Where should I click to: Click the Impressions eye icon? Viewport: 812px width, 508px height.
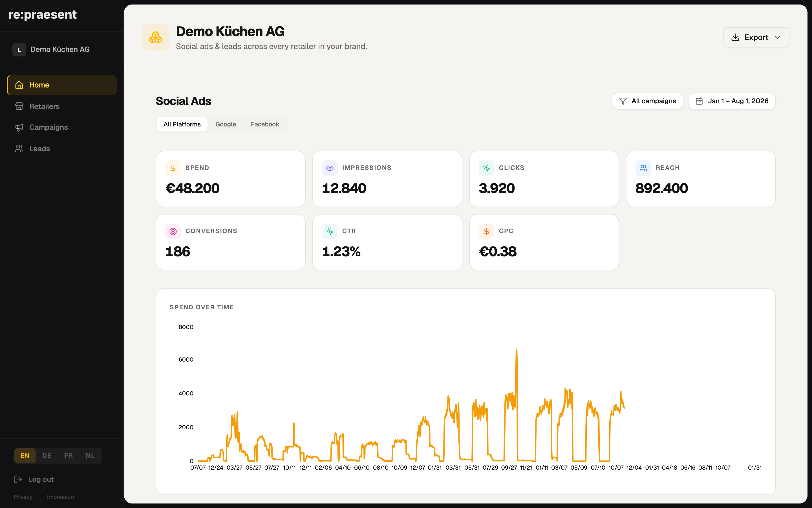pos(330,168)
